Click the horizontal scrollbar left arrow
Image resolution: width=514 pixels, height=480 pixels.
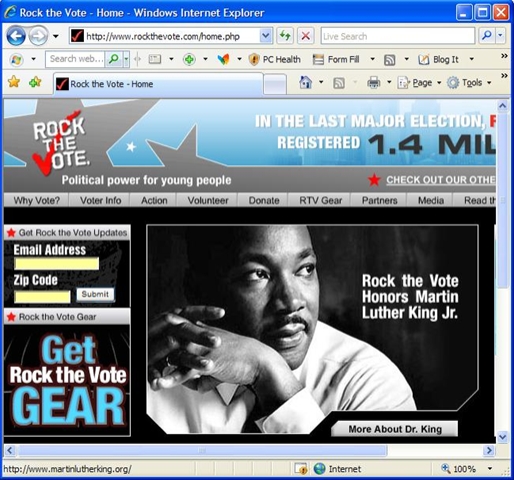click(x=10, y=450)
